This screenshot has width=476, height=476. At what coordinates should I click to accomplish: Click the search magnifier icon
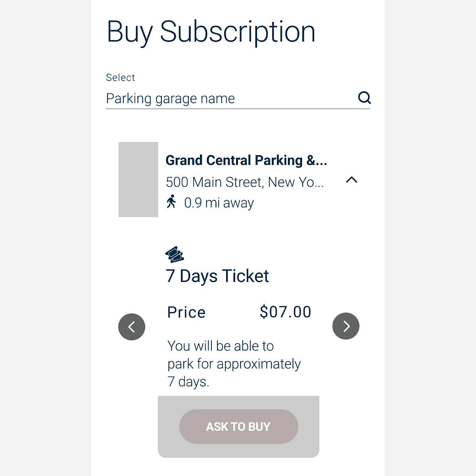click(x=364, y=98)
